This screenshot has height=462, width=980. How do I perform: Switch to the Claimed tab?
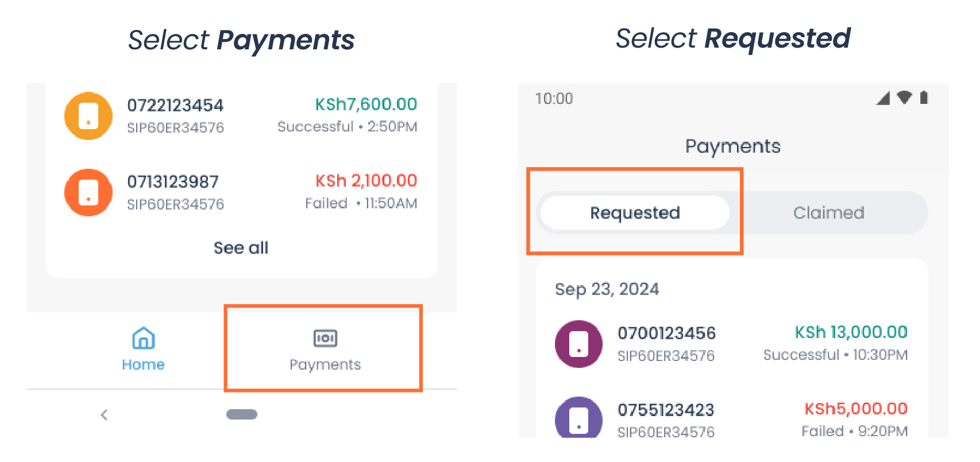click(828, 212)
